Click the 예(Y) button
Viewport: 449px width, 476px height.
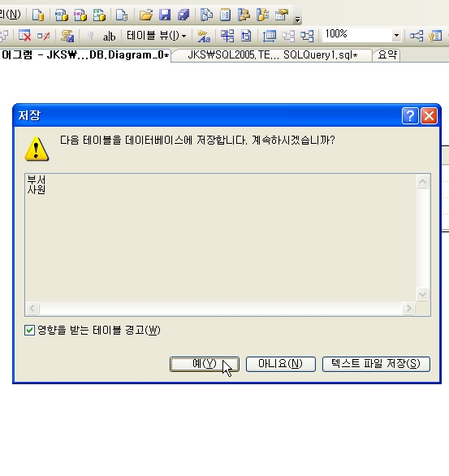click(x=205, y=364)
